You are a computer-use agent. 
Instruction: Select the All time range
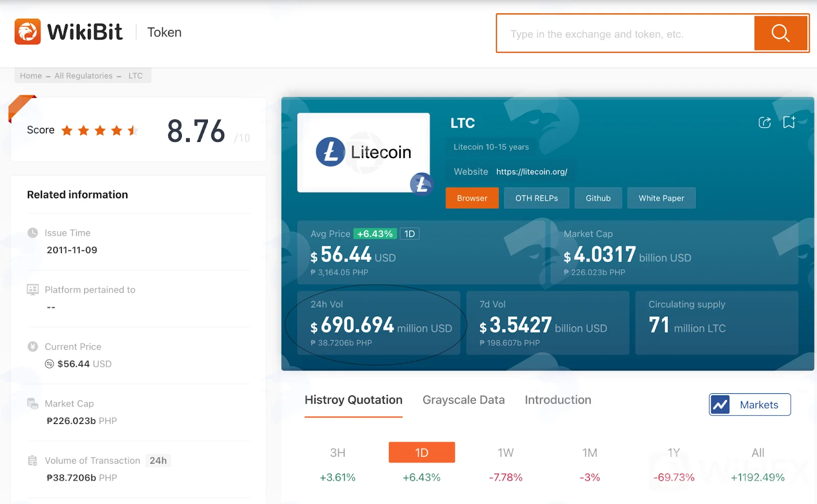click(758, 452)
